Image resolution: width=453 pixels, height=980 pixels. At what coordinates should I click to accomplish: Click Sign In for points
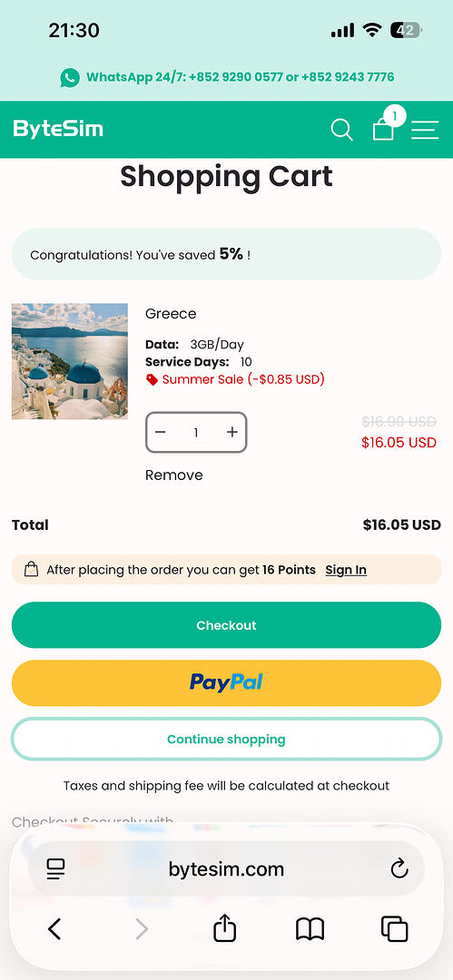click(x=346, y=569)
